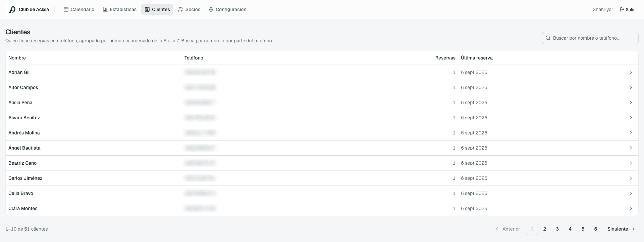Click the Teléfono column header
This screenshot has width=644, height=242.
194,58
